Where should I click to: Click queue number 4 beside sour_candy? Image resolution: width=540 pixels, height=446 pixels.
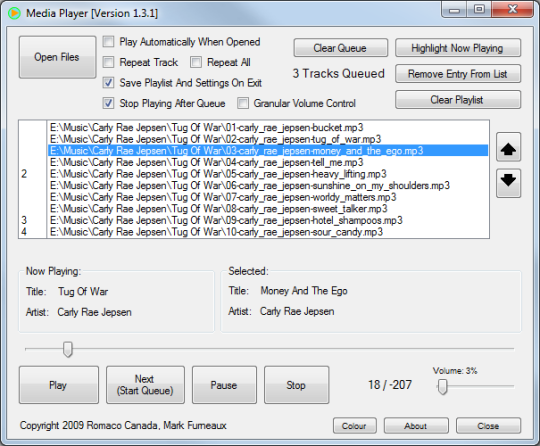[24, 232]
